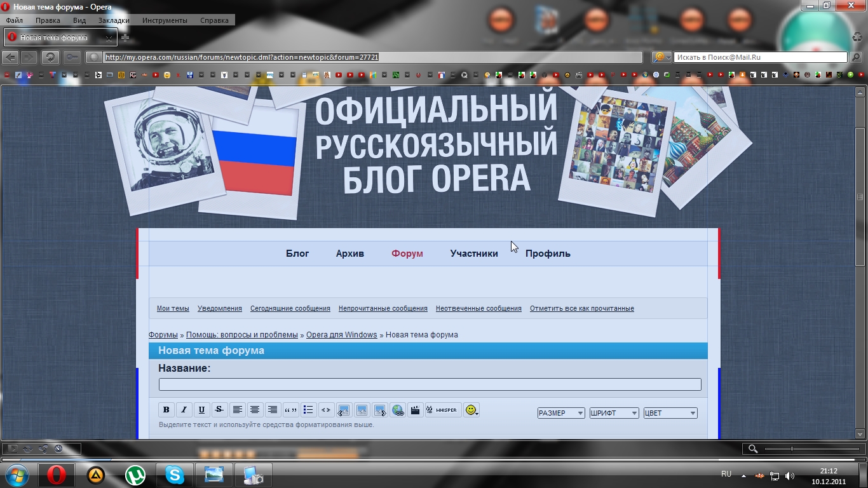This screenshot has height=488, width=868.
Task: Open the Блог site section
Action: 297,254
